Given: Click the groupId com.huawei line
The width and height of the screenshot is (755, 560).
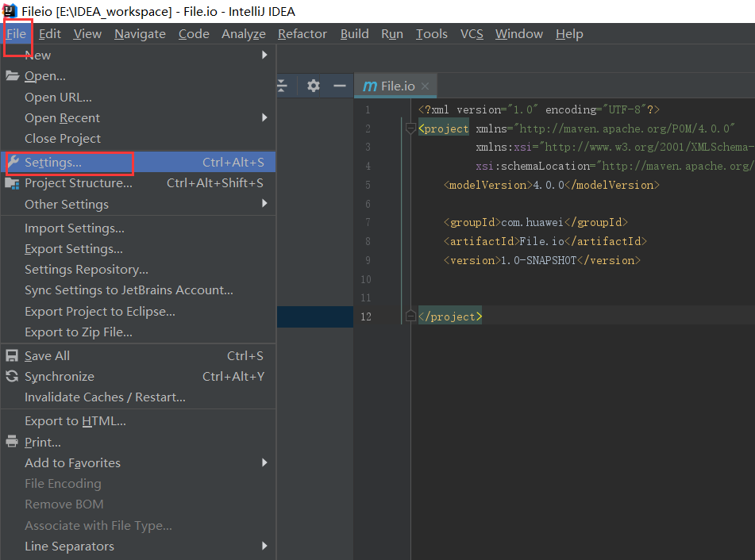Looking at the screenshot, I should tap(535, 222).
